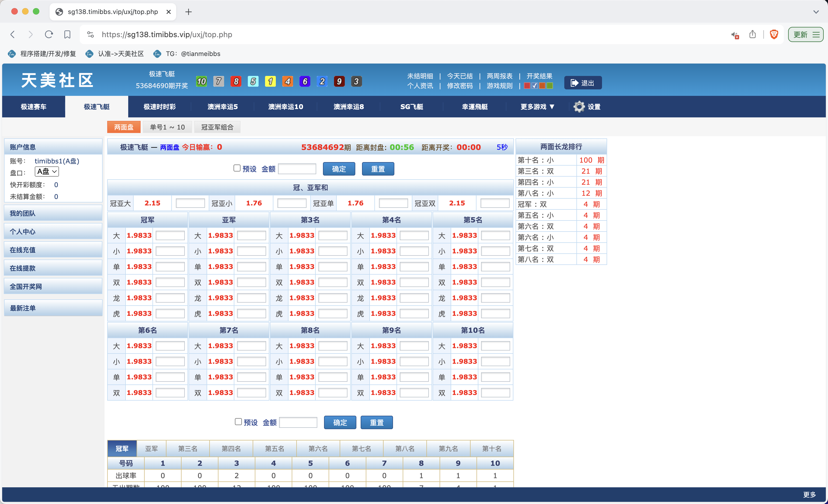Enable the bottom 预设 checkbox
Image resolution: width=828 pixels, height=504 pixels.
pos(238,422)
